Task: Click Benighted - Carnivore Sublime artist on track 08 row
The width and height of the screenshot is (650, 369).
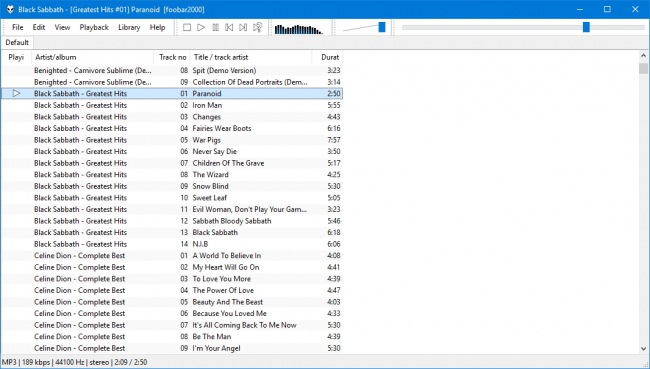Action: [x=93, y=70]
